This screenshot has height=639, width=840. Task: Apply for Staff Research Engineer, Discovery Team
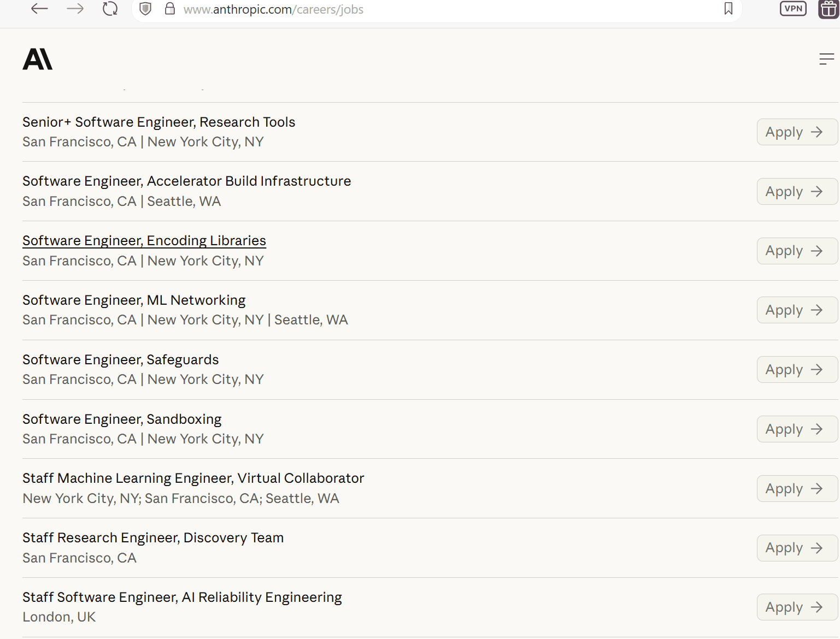[x=796, y=548]
